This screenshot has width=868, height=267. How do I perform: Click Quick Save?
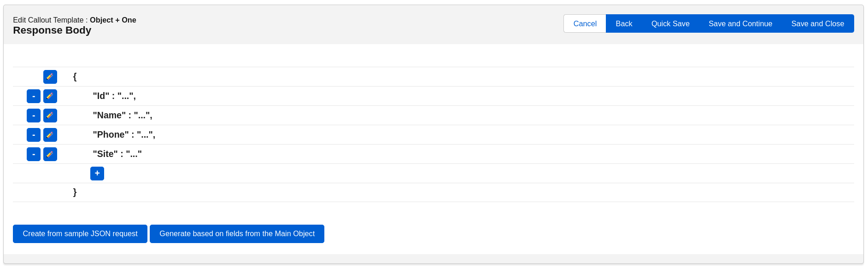pos(670,23)
